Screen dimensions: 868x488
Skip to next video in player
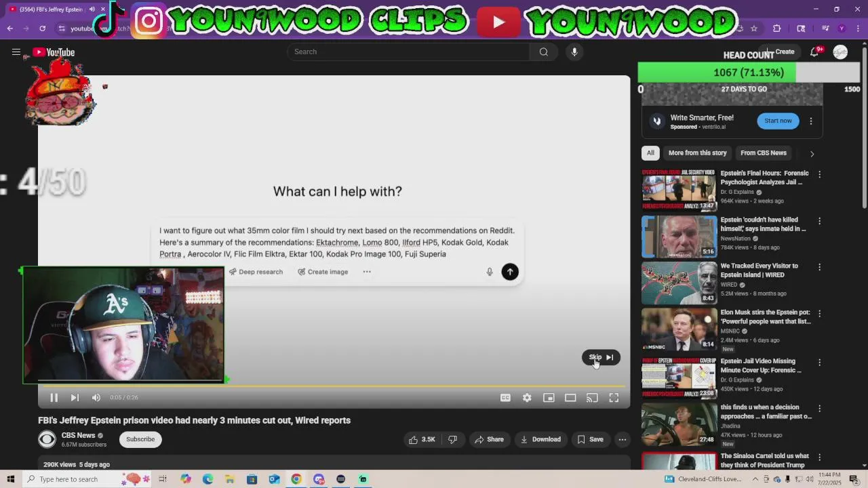75,398
